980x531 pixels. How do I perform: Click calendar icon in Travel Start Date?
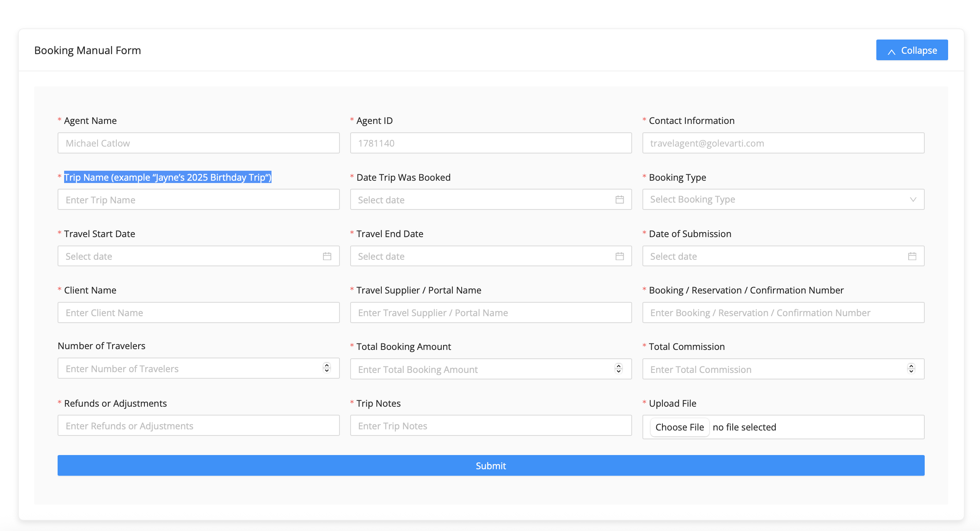pos(327,256)
